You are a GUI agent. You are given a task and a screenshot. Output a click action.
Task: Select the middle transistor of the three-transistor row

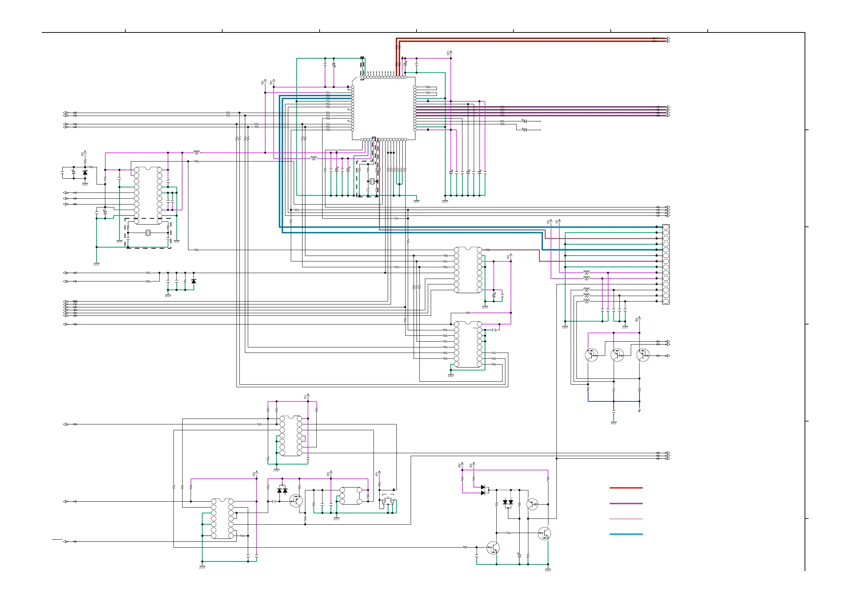click(617, 355)
